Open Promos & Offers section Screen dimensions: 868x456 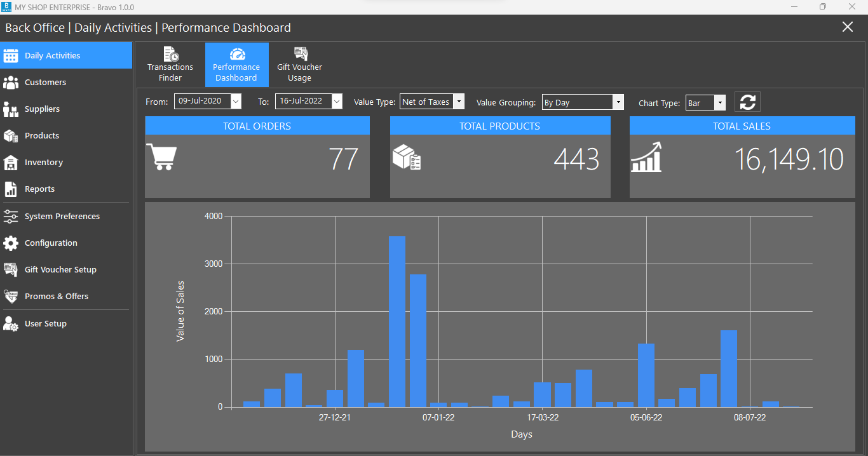point(56,297)
